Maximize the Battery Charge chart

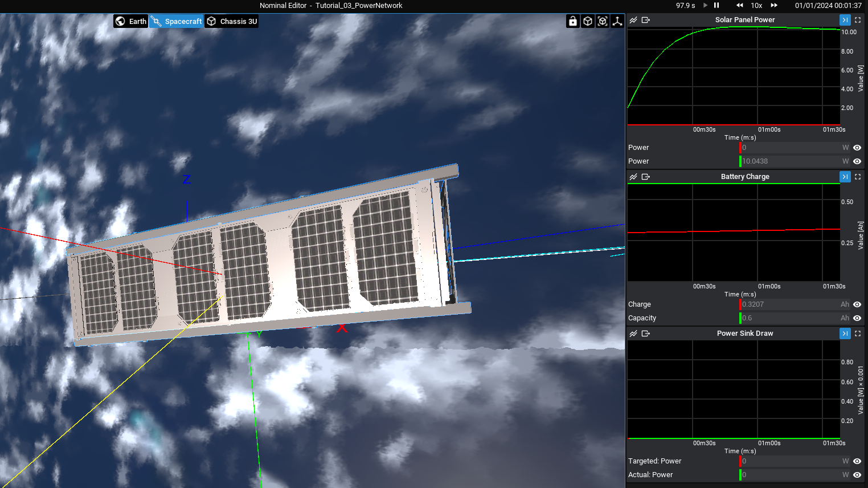[x=858, y=177]
